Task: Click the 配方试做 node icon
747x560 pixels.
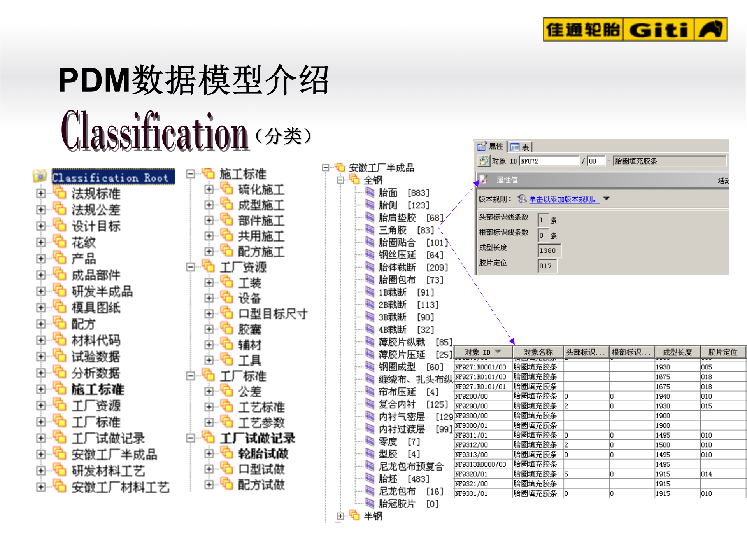Action: coord(226,484)
